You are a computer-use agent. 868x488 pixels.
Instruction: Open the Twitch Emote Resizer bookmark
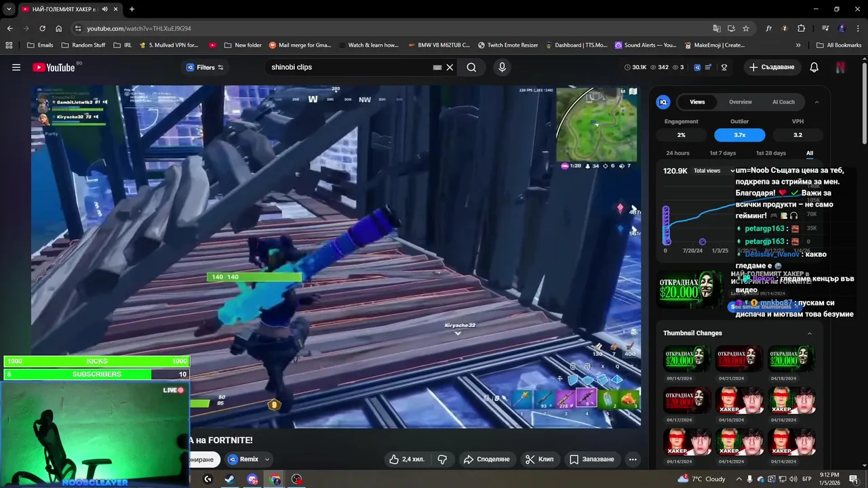click(x=508, y=45)
